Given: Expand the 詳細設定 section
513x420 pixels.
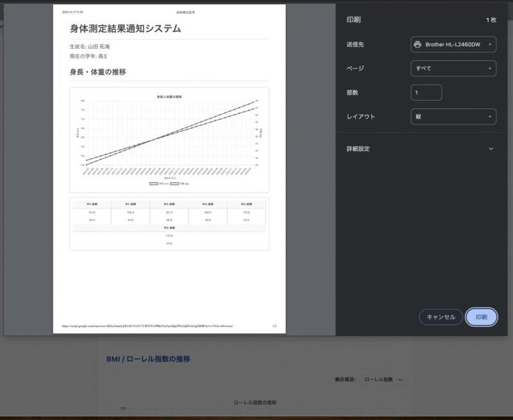Looking at the screenshot, I should tap(491, 149).
